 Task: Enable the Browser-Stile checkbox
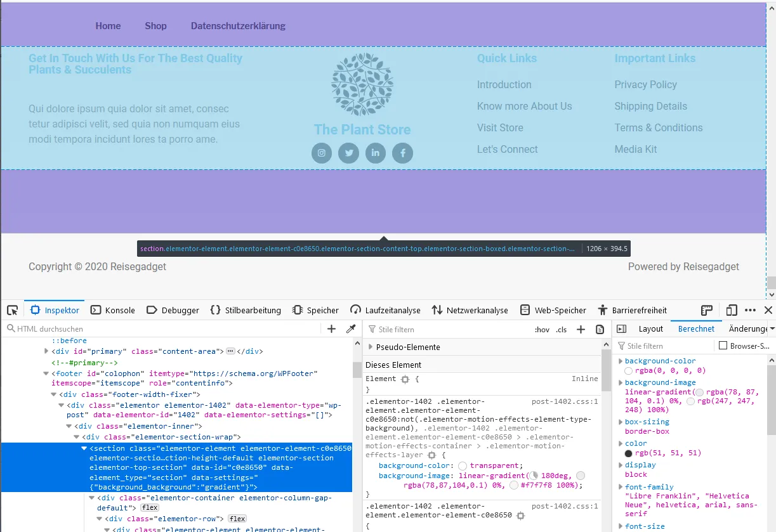pyautogui.click(x=723, y=346)
